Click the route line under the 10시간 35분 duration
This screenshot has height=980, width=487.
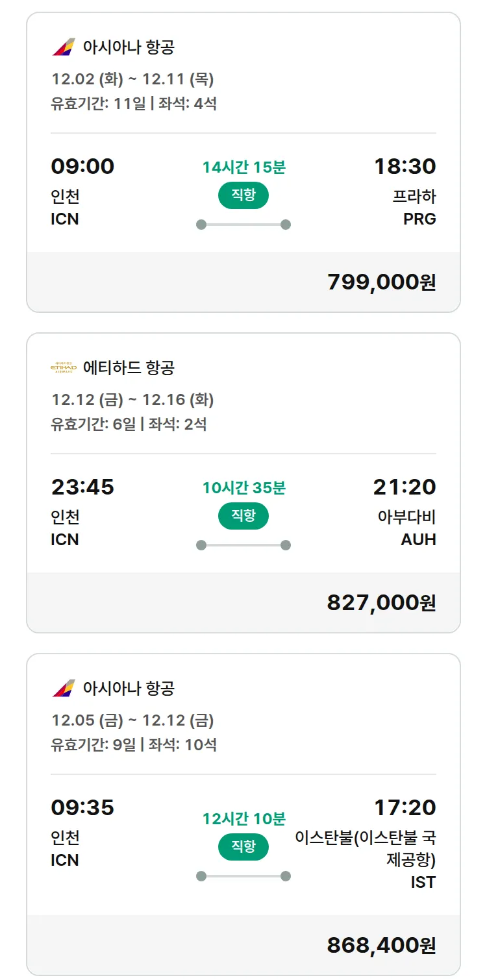[243, 545]
